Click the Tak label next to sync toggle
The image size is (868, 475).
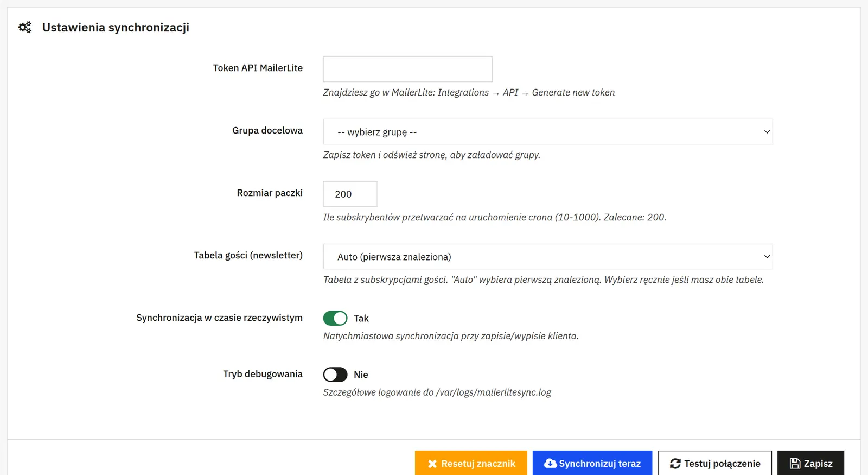coord(361,319)
